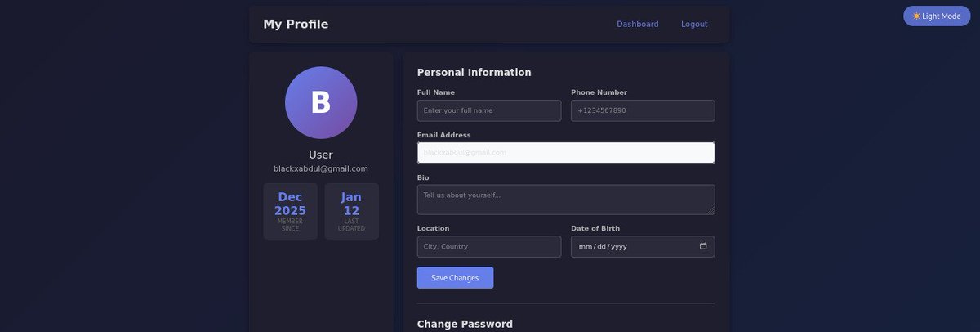Click the Logout link
This screenshot has height=332, width=980.
[x=694, y=24]
